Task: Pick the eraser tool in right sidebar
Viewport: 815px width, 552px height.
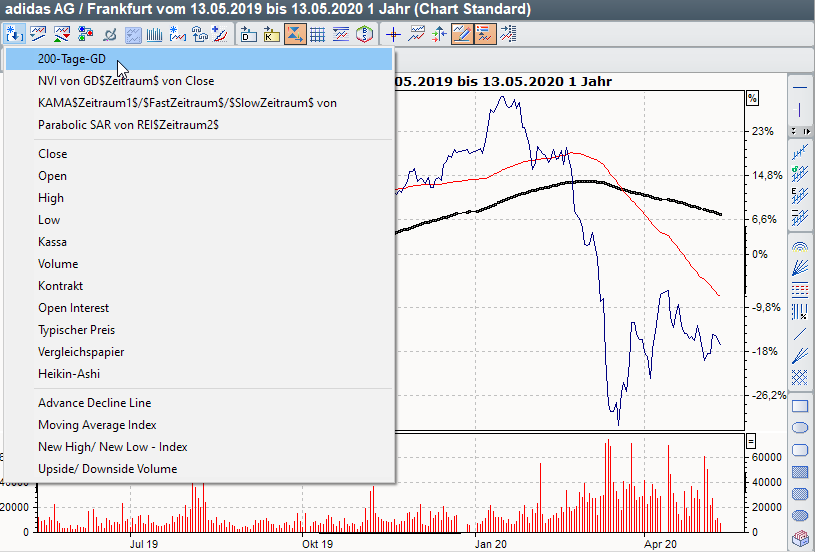Action: [799, 539]
